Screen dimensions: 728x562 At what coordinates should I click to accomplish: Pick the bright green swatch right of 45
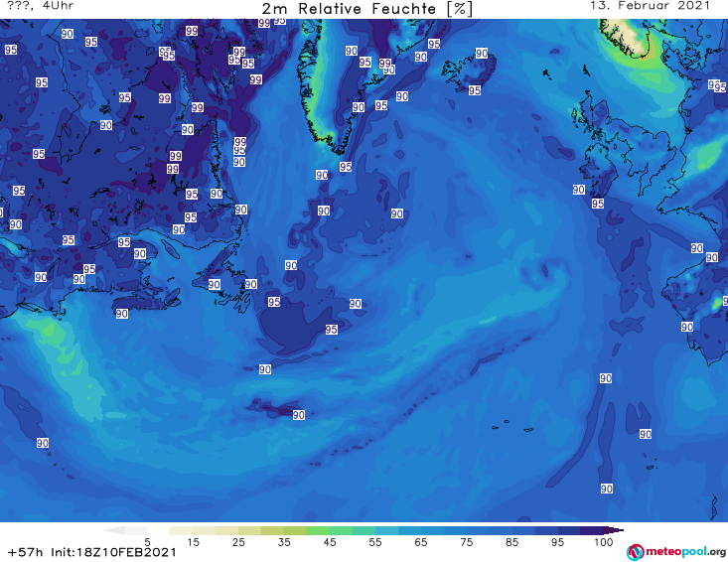(x=341, y=530)
